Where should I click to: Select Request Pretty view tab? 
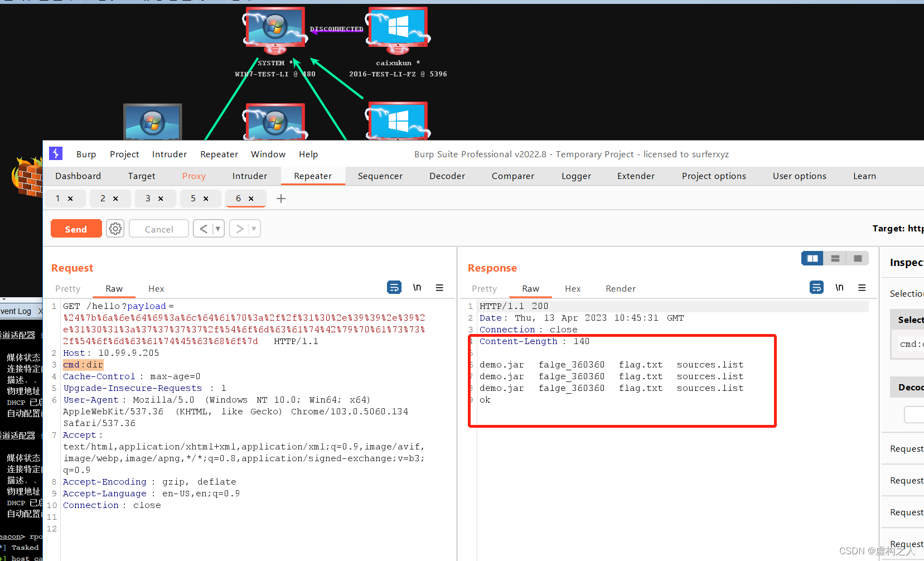pyautogui.click(x=68, y=289)
